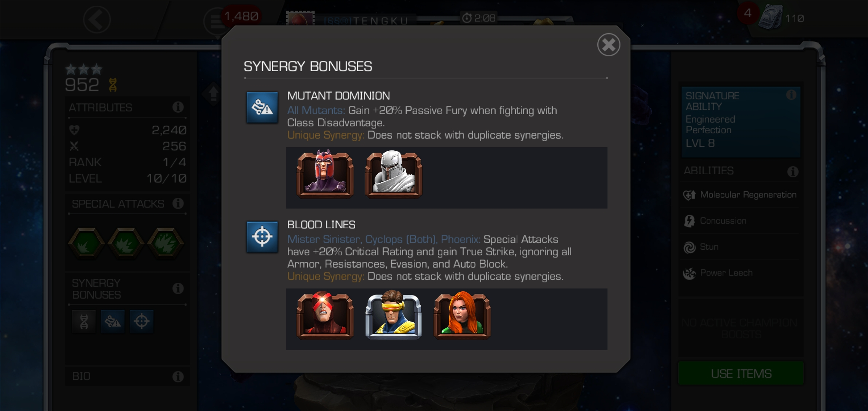This screenshot has width=868, height=411.
Task: Select the red-visor Cyclops portrait
Action: point(325,315)
